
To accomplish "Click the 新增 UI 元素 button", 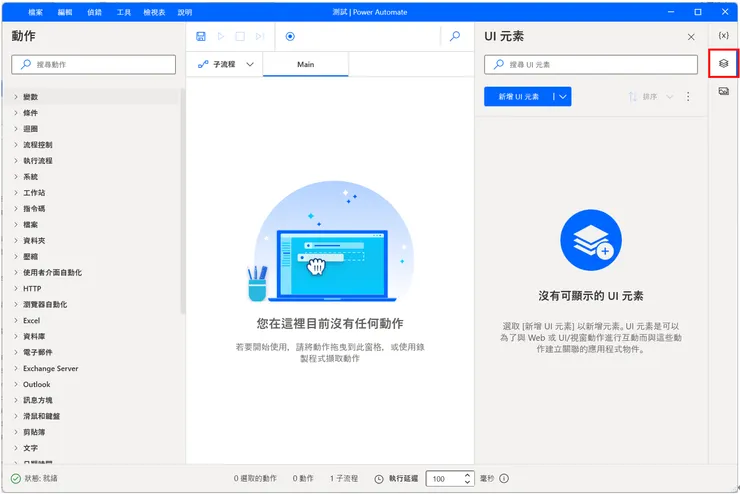I will (x=518, y=97).
